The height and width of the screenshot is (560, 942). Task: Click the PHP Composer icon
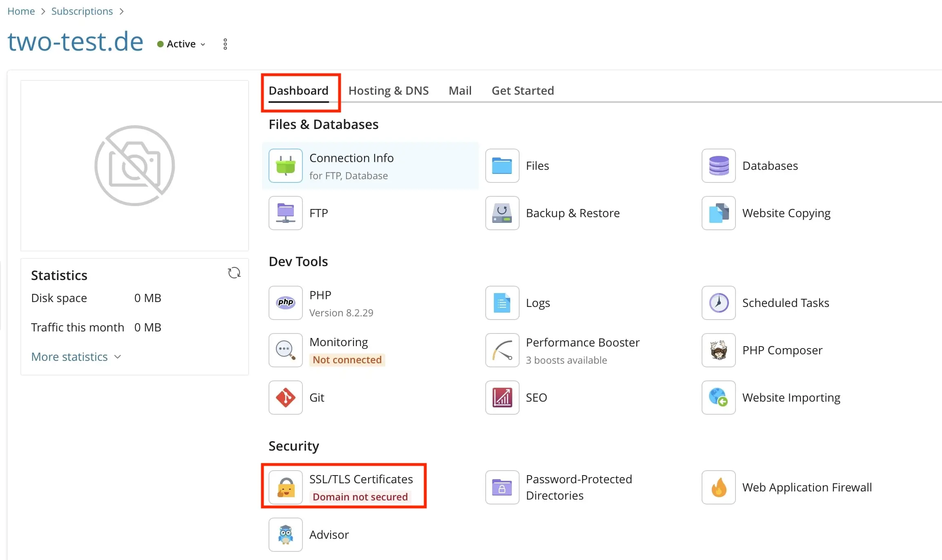click(x=718, y=350)
